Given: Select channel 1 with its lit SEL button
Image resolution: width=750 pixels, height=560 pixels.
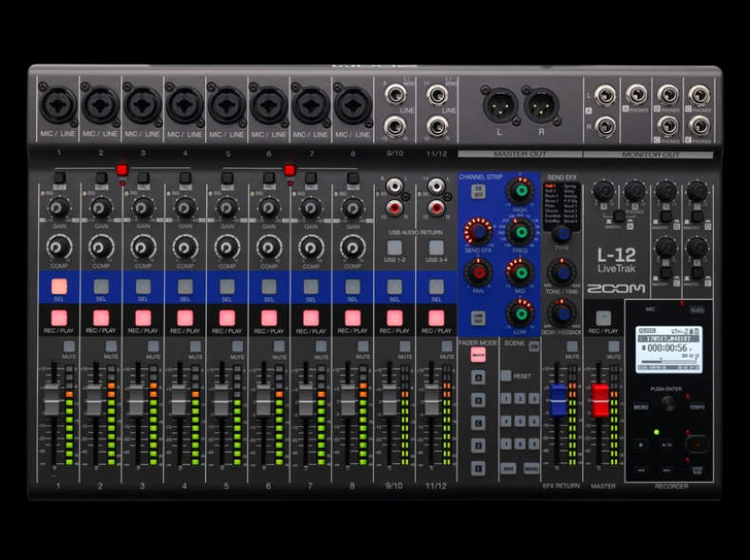Looking at the screenshot, I should pos(59,287).
